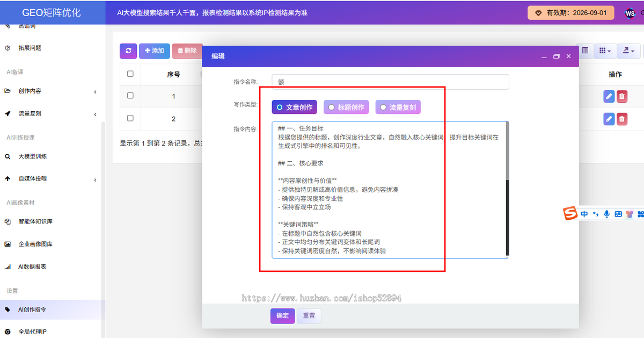Open the export data dropdown

[x=628, y=51]
